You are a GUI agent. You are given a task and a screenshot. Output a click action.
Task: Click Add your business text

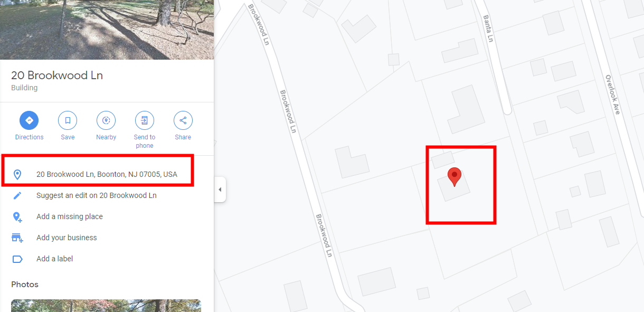click(67, 238)
